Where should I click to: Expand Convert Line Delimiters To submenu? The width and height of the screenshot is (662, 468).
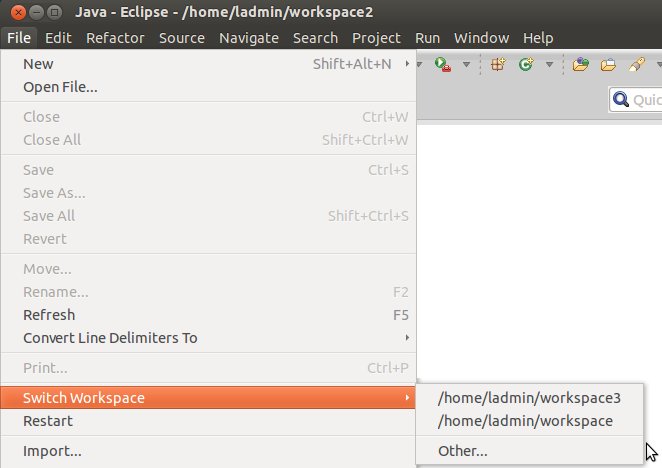click(208, 338)
